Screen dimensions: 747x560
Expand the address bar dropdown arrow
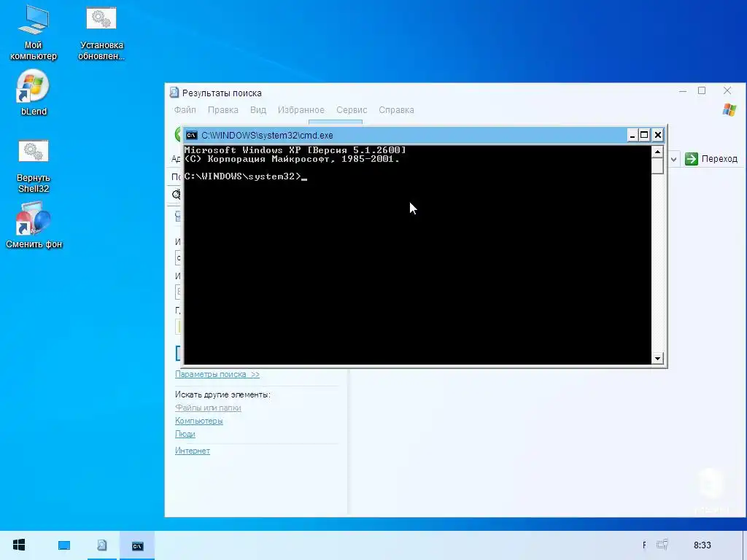673,159
